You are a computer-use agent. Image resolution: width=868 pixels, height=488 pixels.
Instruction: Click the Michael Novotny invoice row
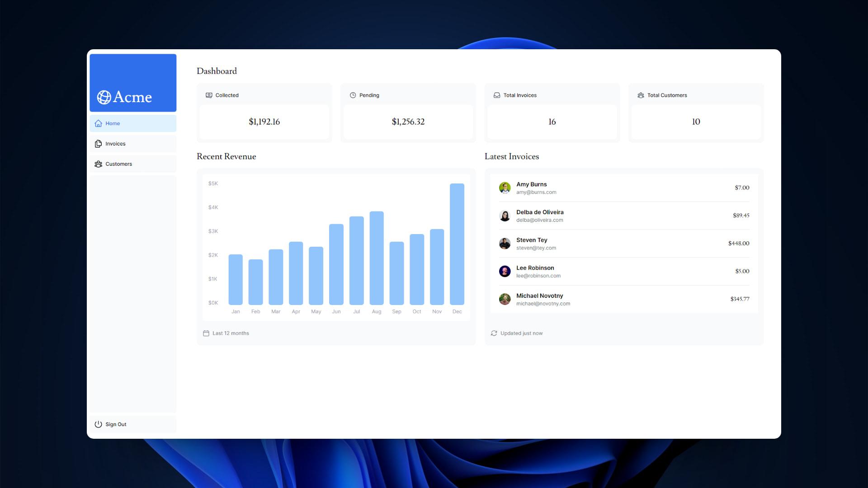point(624,299)
